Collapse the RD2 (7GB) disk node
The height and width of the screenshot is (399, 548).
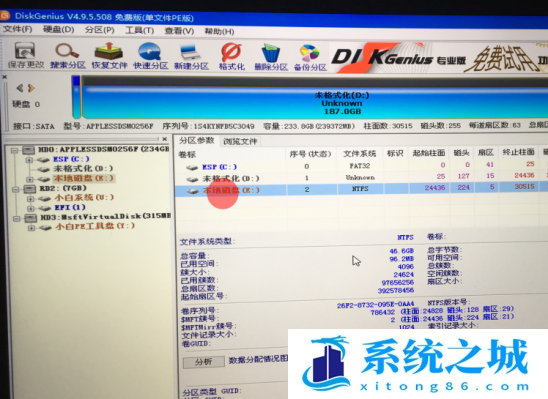point(15,190)
